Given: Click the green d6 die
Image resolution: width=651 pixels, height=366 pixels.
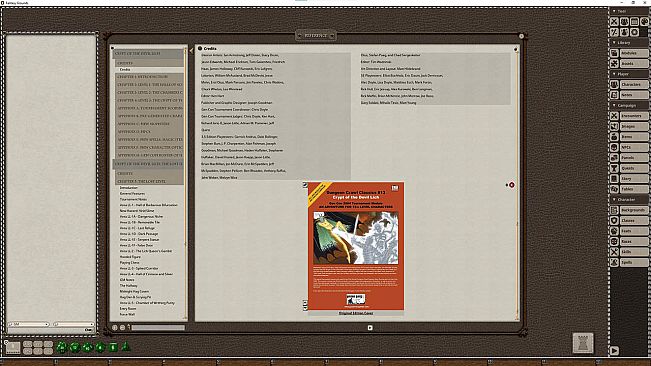Looking at the screenshot, I should pyautogui.click(x=113, y=347).
